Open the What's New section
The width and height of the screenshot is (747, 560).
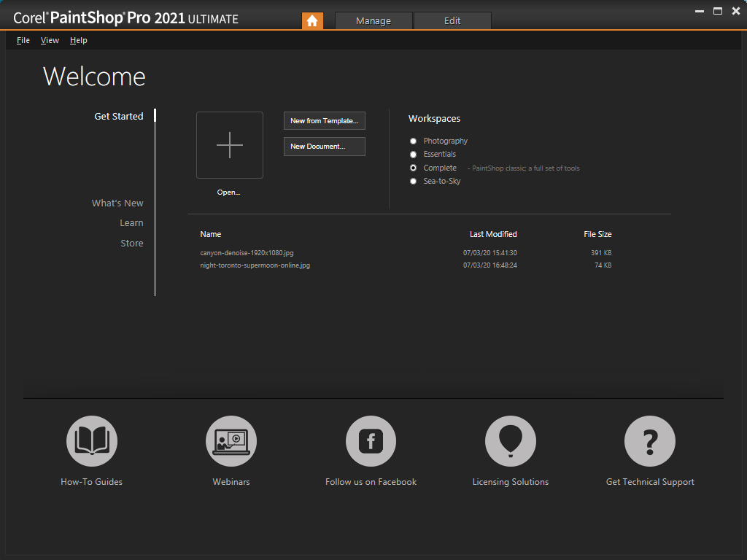tap(117, 203)
